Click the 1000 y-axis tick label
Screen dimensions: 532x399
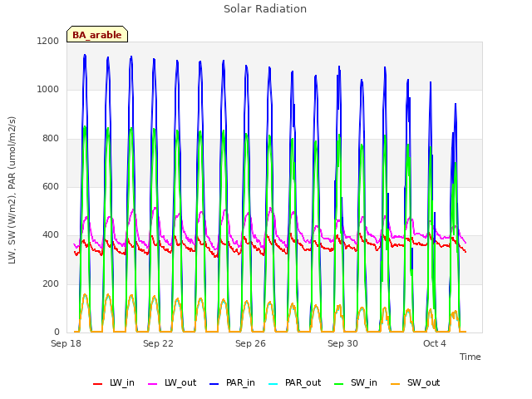pos(48,90)
